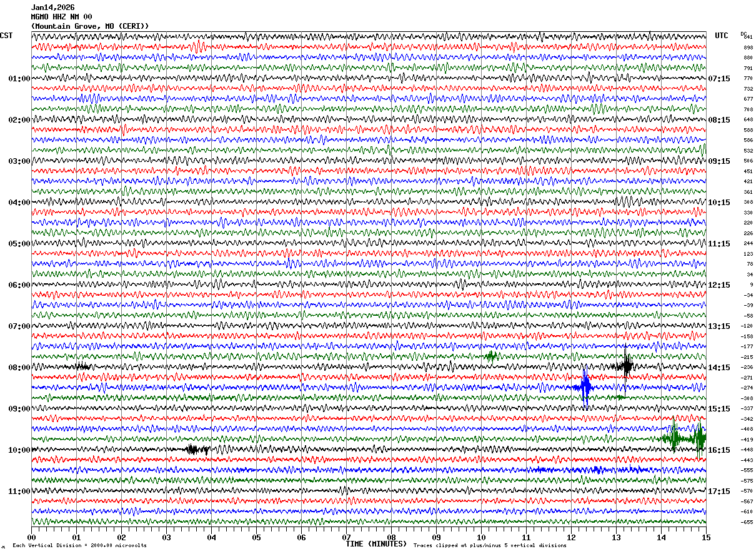The image size is (756, 554).
Task: Select the 02:00 CST row label
Action: (x=19, y=120)
